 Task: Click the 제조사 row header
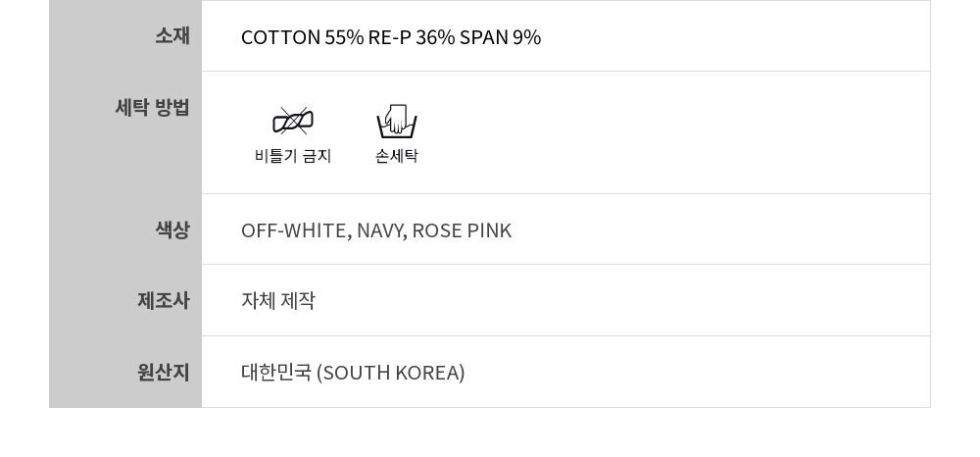(x=163, y=301)
